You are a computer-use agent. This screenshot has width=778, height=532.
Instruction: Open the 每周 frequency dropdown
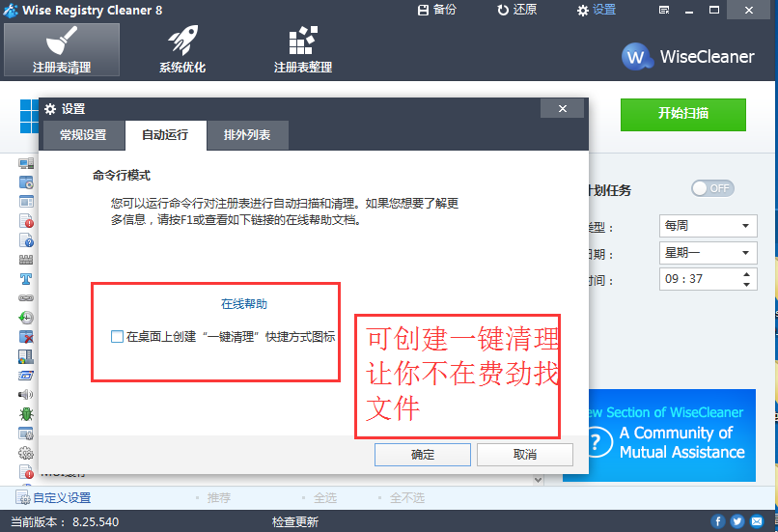click(x=709, y=226)
